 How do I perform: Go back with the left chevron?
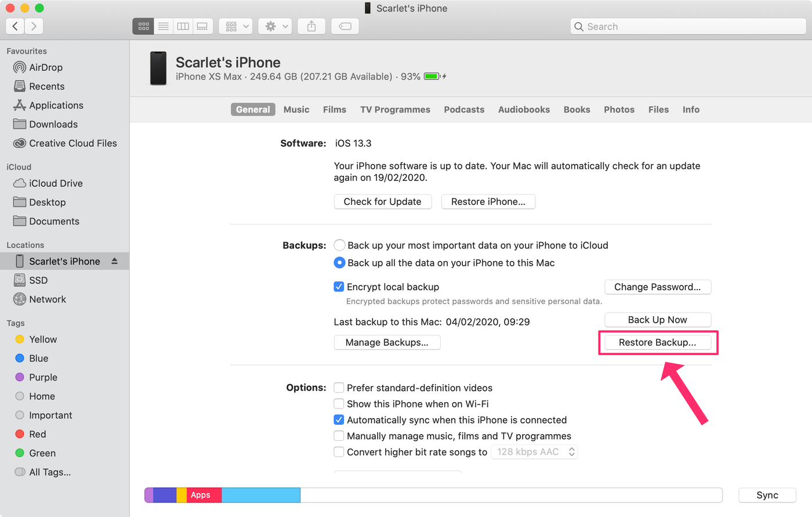(x=16, y=26)
